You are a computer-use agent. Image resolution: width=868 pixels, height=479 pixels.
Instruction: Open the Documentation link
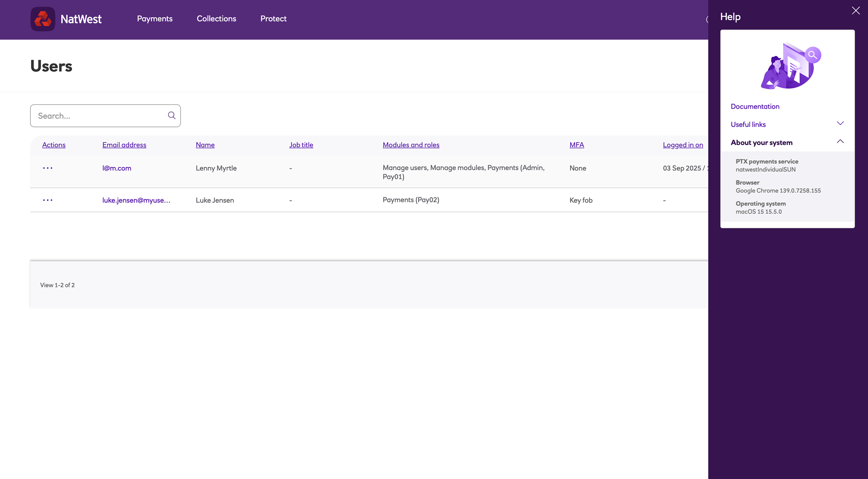[x=755, y=106]
